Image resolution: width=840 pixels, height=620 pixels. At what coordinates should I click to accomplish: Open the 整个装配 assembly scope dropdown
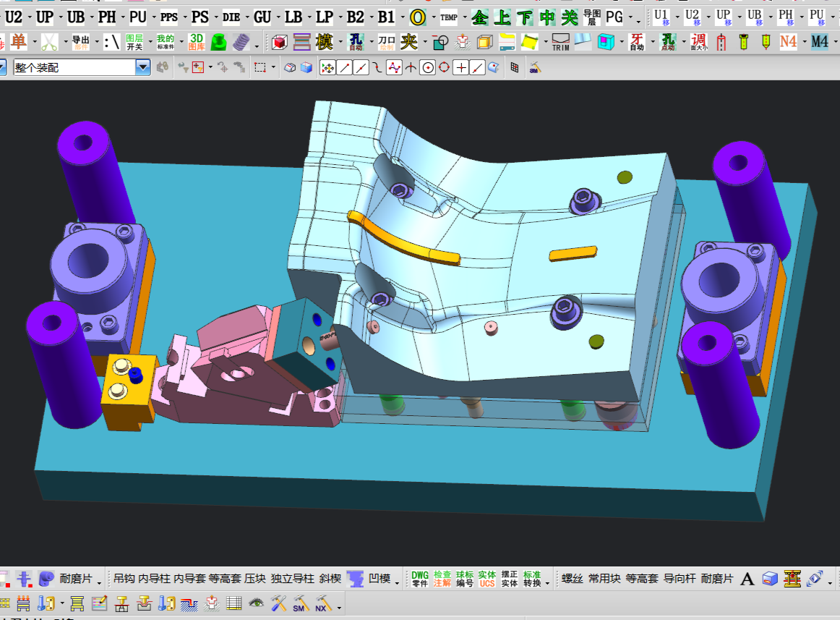click(142, 67)
